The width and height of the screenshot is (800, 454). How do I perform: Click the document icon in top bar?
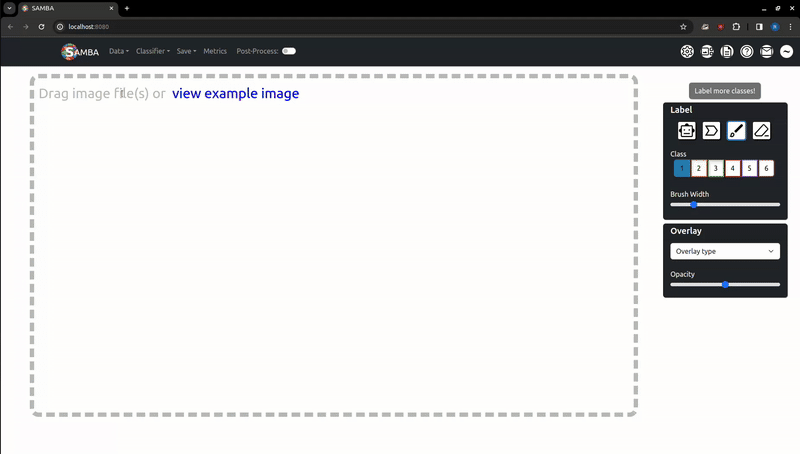727,51
